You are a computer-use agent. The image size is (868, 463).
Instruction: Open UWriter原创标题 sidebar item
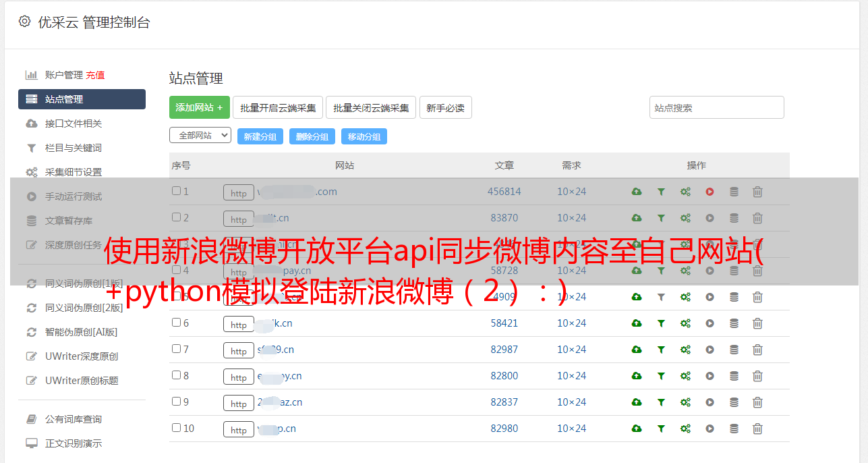[x=82, y=381]
